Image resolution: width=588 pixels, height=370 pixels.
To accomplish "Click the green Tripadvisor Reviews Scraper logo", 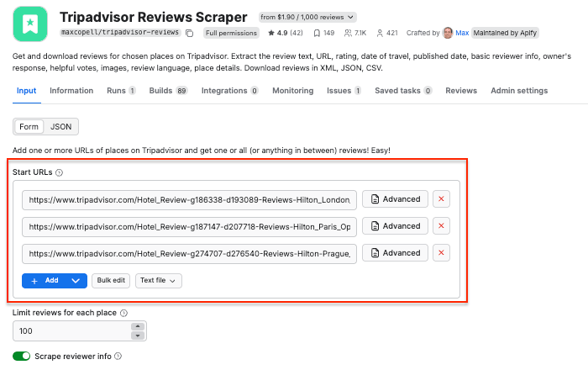I will click(30, 24).
